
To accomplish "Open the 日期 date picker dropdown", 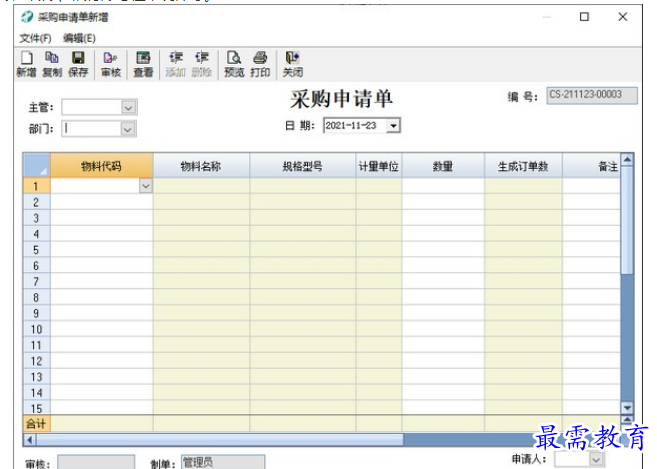I will click(x=393, y=125).
